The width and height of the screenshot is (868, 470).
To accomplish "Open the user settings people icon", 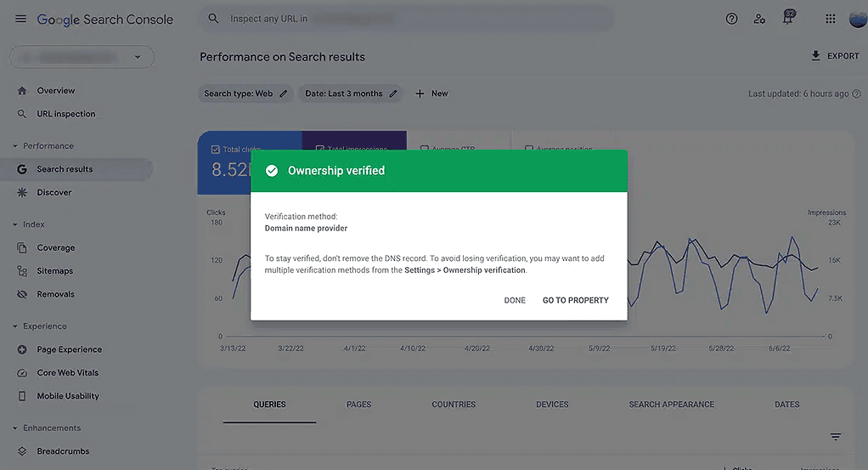I will pos(759,19).
